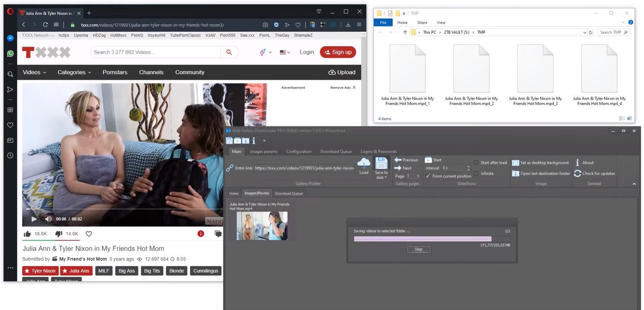Select video thumbnail in Images/Movies panel
The height and width of the screenshot is (310, 644).
(262, 225)
